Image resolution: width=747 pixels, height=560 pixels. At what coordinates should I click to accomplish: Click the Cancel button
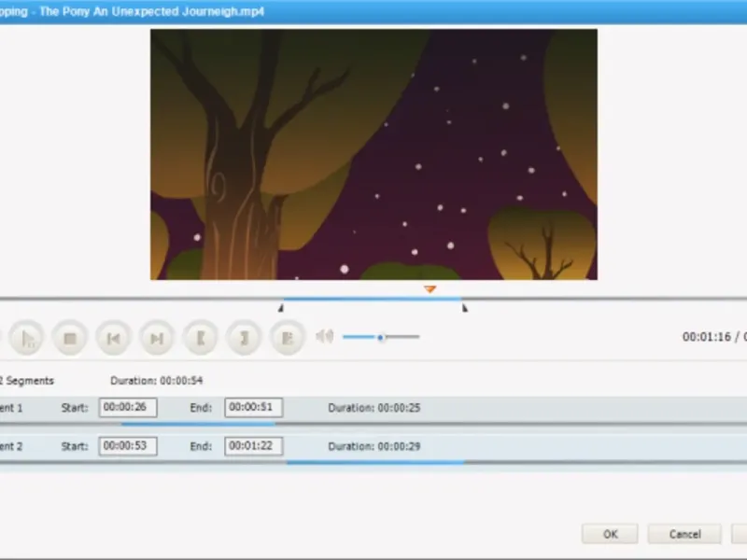684,534
